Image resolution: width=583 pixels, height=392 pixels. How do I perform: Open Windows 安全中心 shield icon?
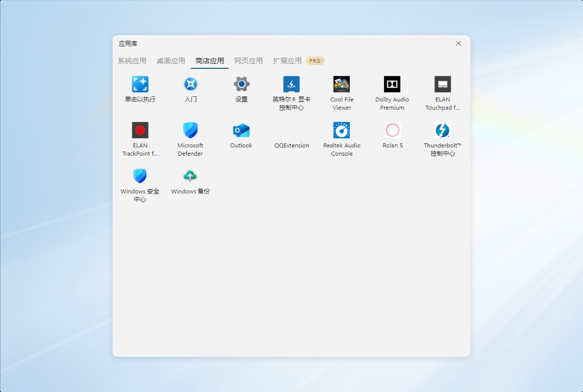pyautogui.click(x=140, y=176)
